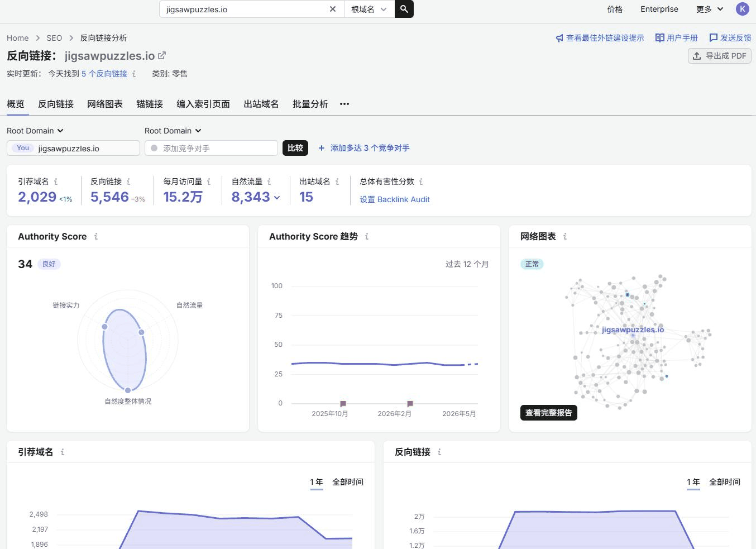Click the info icon beside 反向链接 metric
756x549 pixels.
pyautogui.click(x=128, y=182)
